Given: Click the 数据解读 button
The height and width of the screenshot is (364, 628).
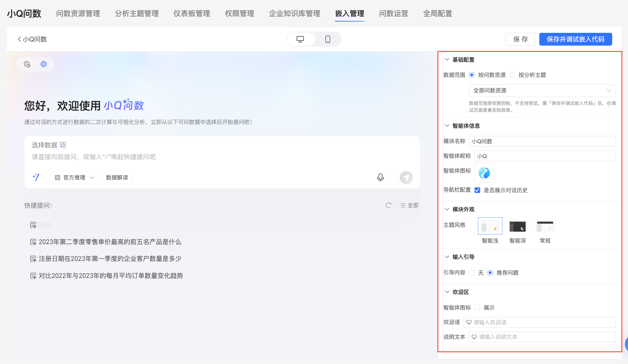Looking at the screenshot, I should coord(117,177).
